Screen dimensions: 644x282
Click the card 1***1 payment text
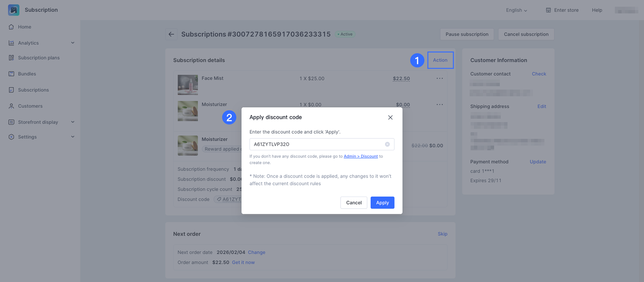pyautogui.click(x=482, y=171)
